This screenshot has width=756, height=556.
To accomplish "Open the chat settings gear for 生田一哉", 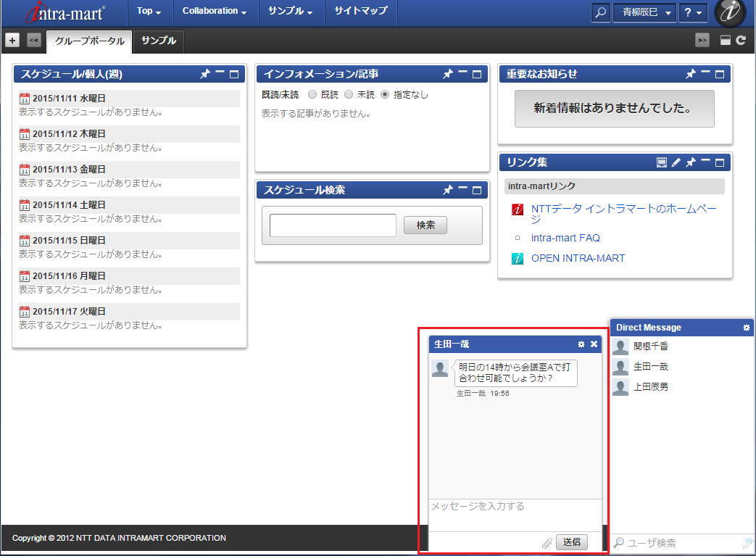I will click(581, 344).
